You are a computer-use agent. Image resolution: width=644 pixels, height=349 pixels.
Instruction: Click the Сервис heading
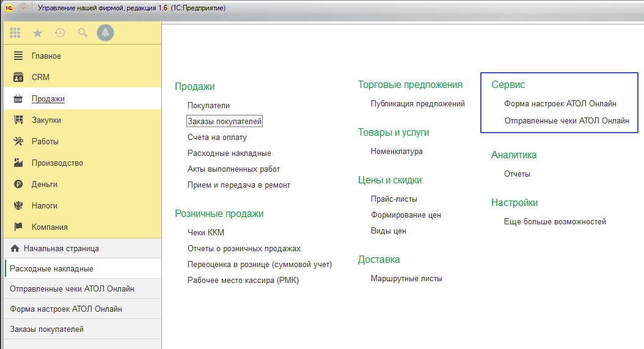coord(508,85)
